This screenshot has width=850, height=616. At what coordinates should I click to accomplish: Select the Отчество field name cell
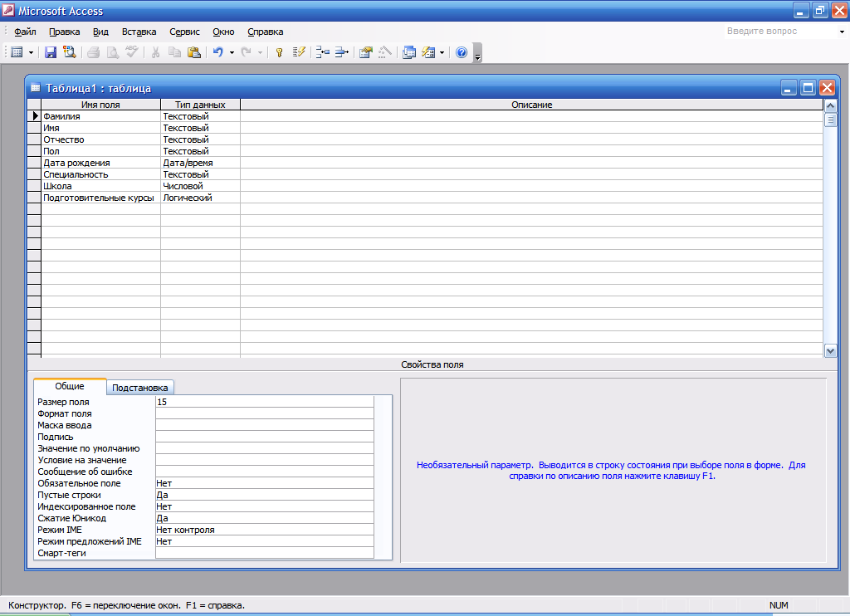click(x=100, y=139)
